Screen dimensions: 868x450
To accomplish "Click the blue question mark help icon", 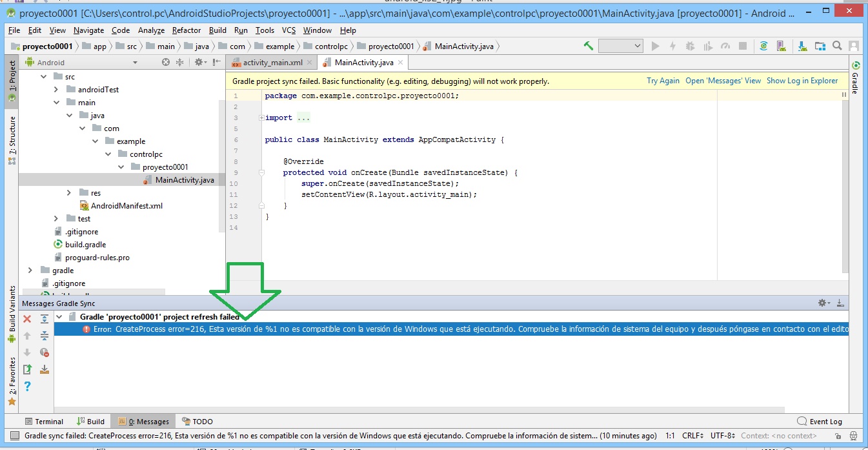I will tap(27, 386).
